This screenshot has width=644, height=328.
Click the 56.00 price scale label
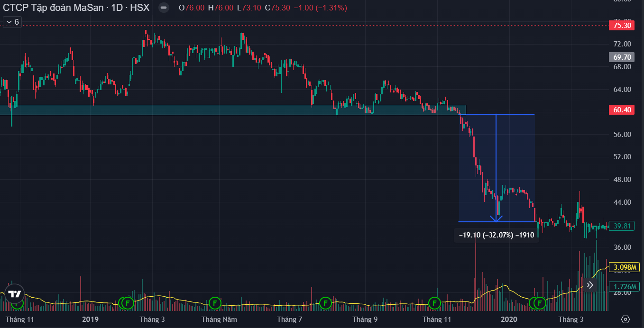(x=622, y=135)
